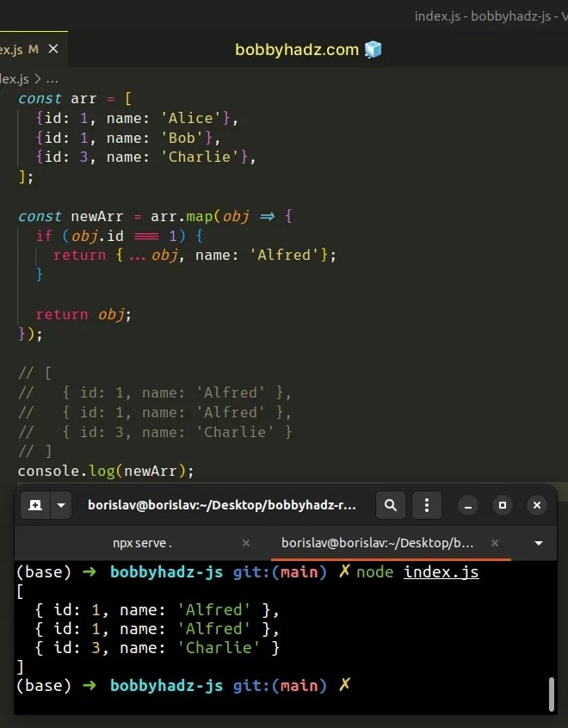Click 'newArr' in const newArr declaration
The image size is (568, 728).
coord(97,216)
